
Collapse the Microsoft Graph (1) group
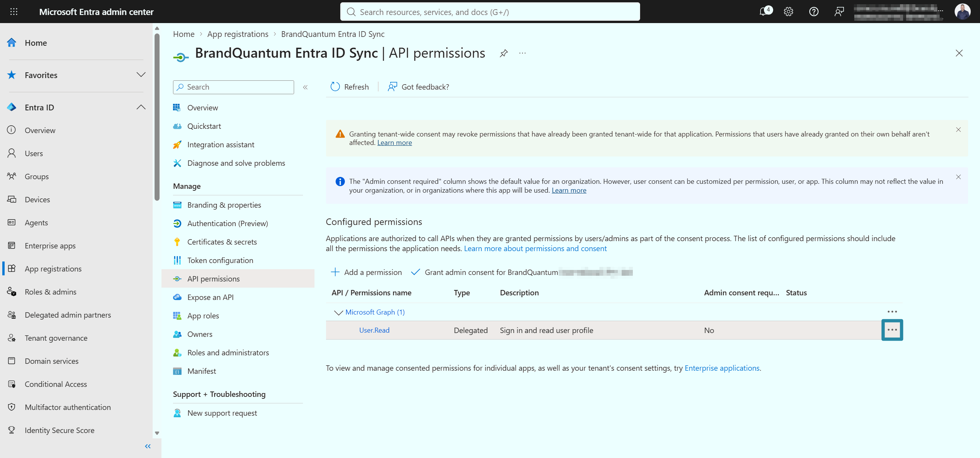click(338, 312)
